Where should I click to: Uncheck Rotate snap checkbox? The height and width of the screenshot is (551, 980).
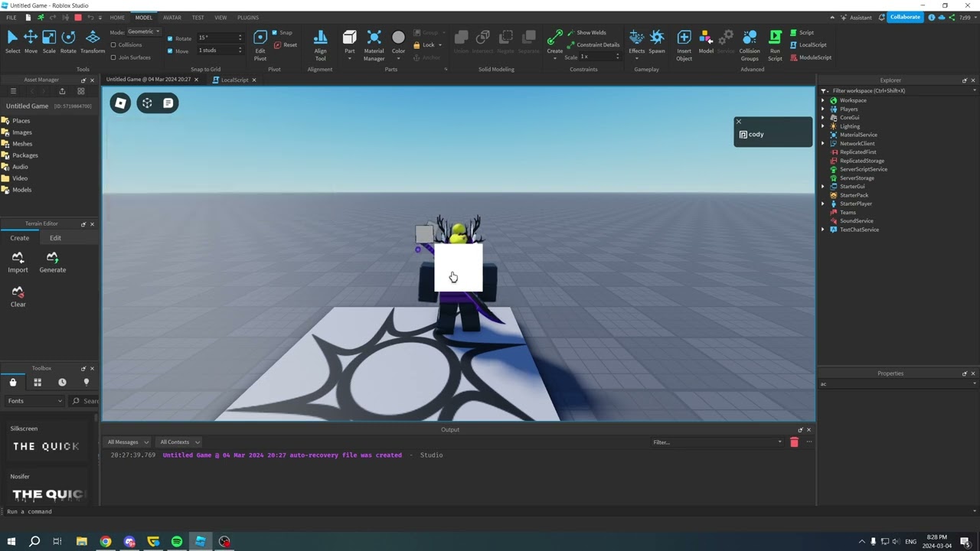coord(170,38)
